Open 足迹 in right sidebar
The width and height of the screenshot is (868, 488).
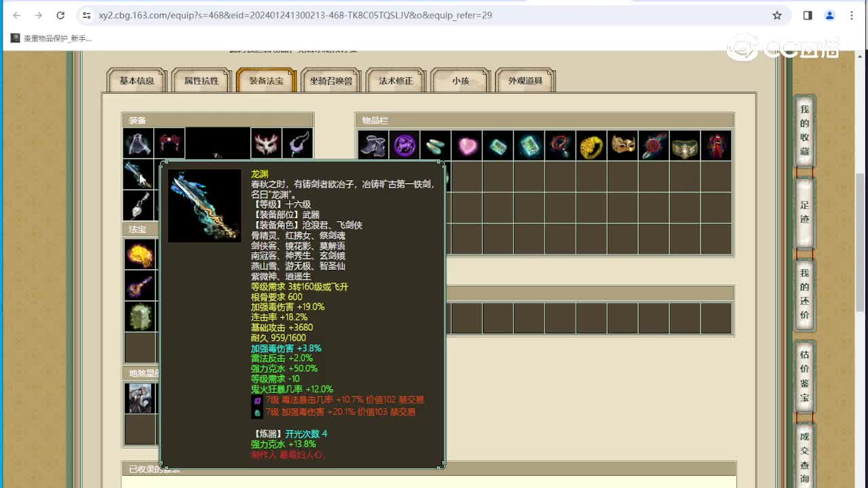804,212
